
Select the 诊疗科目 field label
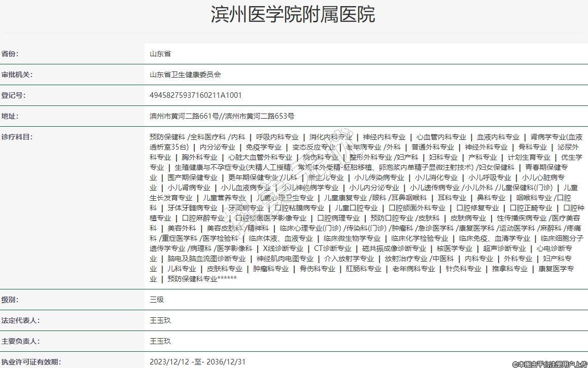click(x=17, y=137)
